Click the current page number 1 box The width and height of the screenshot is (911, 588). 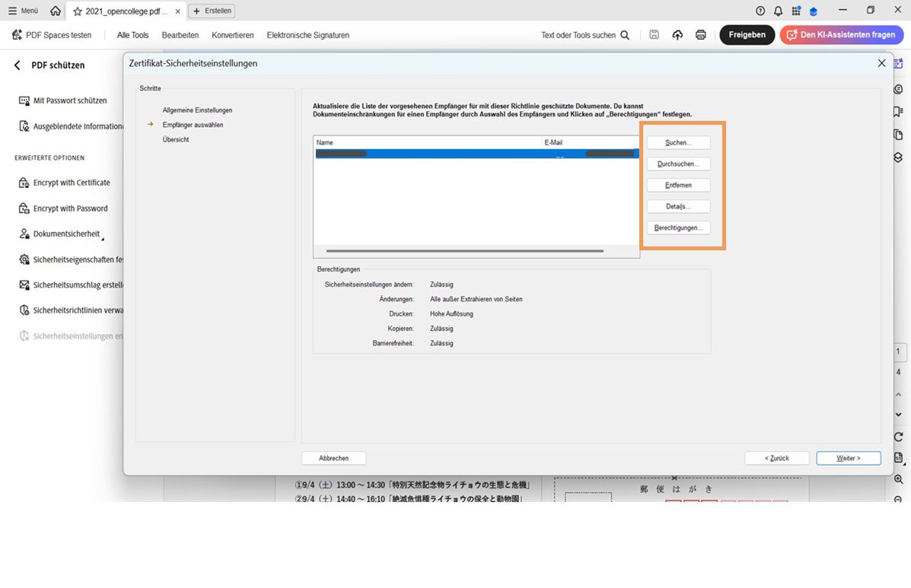[x=898, y=351]
